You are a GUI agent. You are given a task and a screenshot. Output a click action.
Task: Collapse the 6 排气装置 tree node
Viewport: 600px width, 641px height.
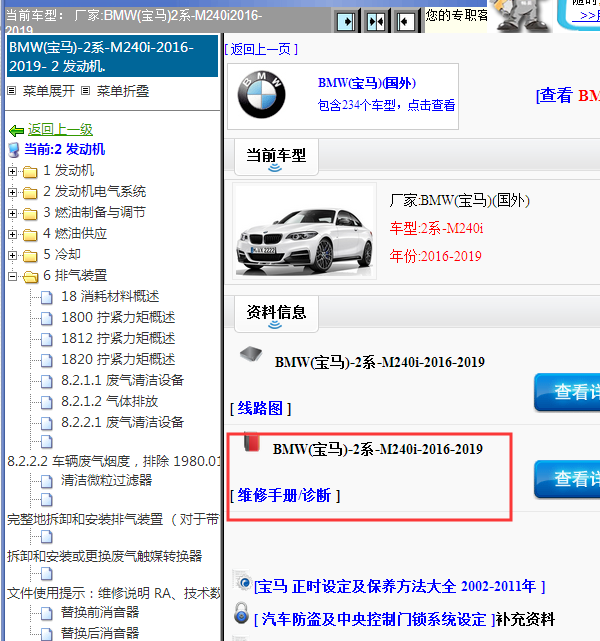12,277
